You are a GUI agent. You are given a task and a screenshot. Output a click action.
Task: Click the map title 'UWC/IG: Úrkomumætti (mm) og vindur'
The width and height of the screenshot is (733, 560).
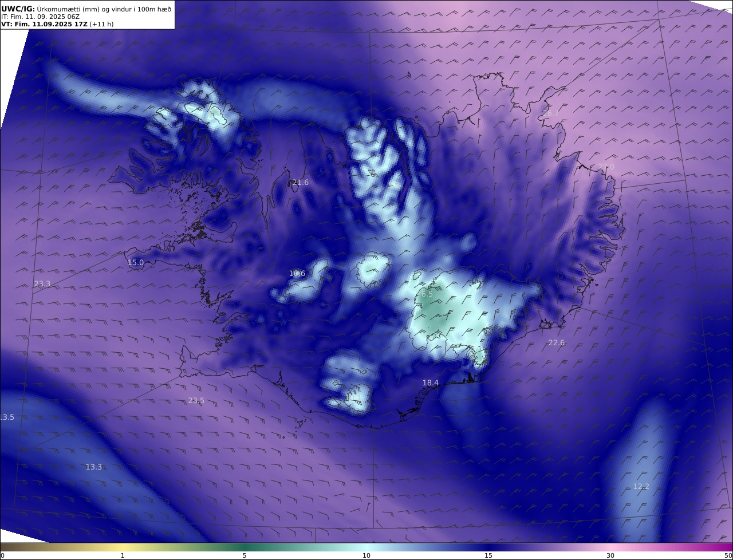86,9
